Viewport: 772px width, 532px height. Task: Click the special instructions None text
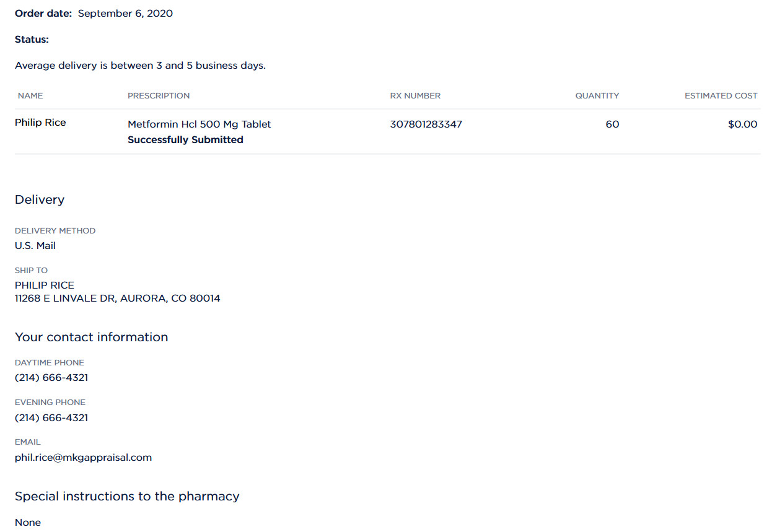tap(28, 522)
